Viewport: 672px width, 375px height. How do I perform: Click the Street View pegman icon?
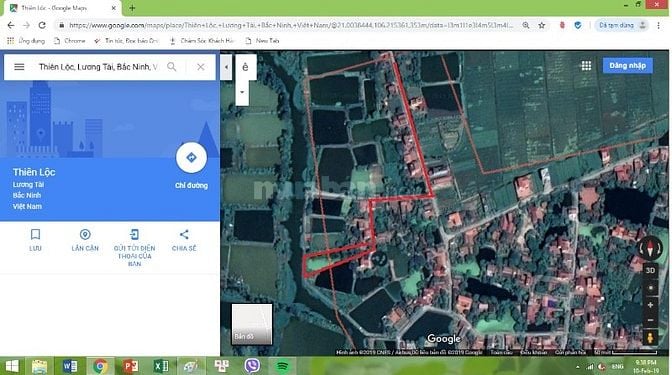(x=650, y=338)
